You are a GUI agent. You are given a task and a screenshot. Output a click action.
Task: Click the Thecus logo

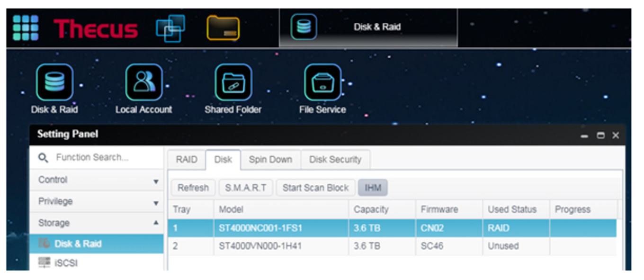(x=96, y=29)
